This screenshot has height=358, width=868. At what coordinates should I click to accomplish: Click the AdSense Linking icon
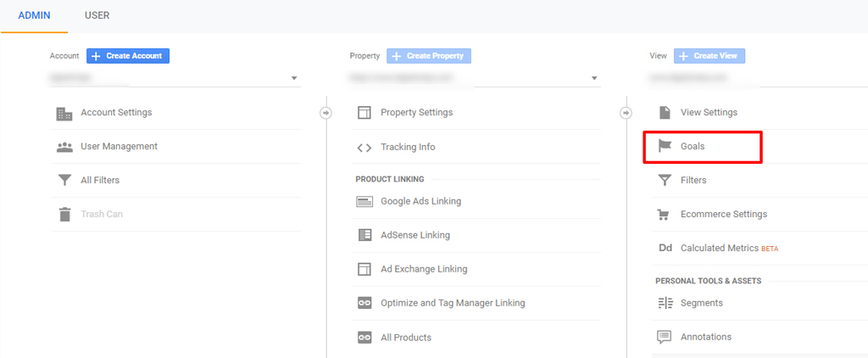[x=364, y=235]
